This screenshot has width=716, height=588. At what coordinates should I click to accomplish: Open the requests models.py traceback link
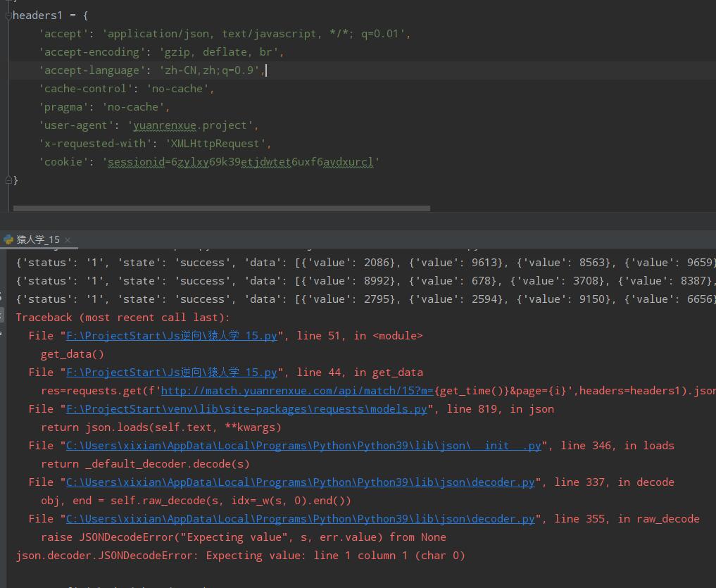click(246, 409)
